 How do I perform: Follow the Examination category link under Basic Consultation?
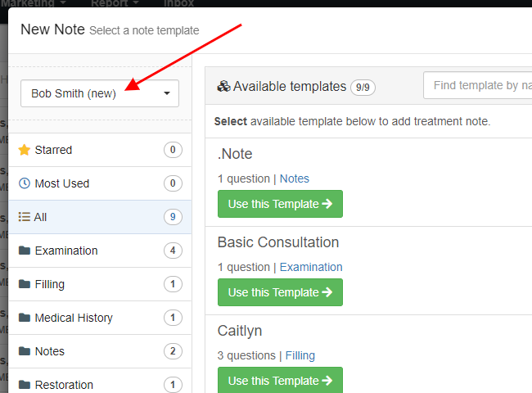point(311,267)
